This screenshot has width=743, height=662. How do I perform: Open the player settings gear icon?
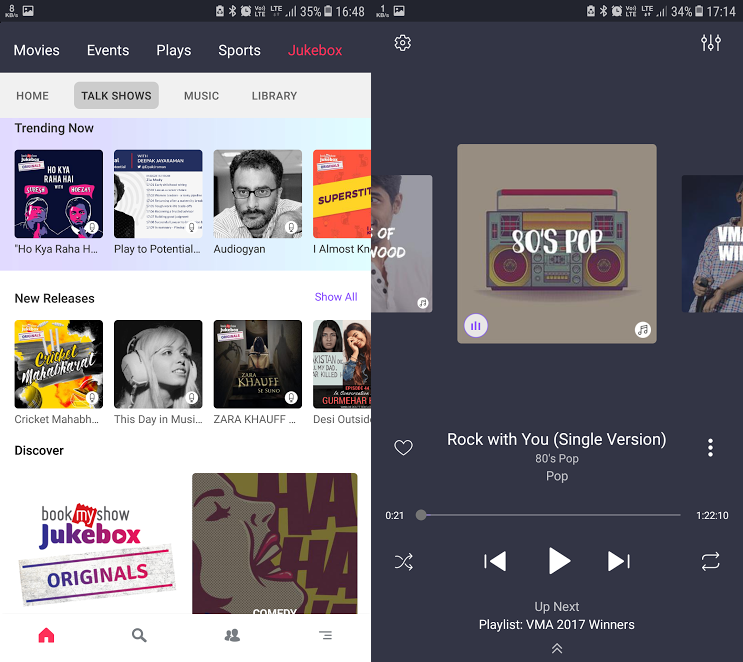coord(403,43)
